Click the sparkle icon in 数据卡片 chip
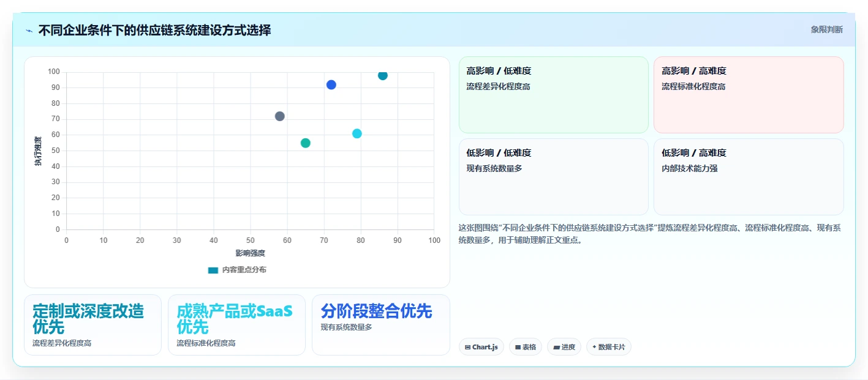The image size is (868, 380). (x=594, y=347)
